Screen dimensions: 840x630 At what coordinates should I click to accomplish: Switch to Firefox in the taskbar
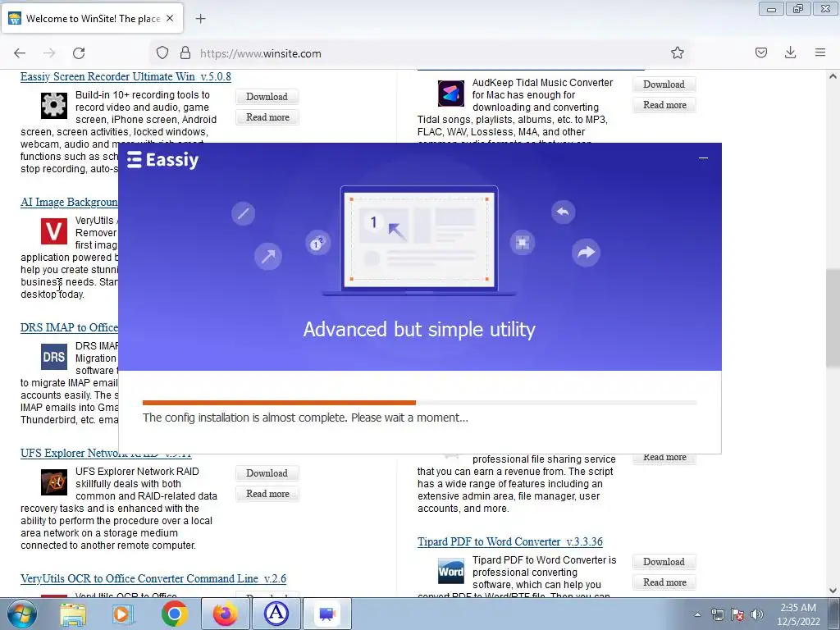click(225, 614)
